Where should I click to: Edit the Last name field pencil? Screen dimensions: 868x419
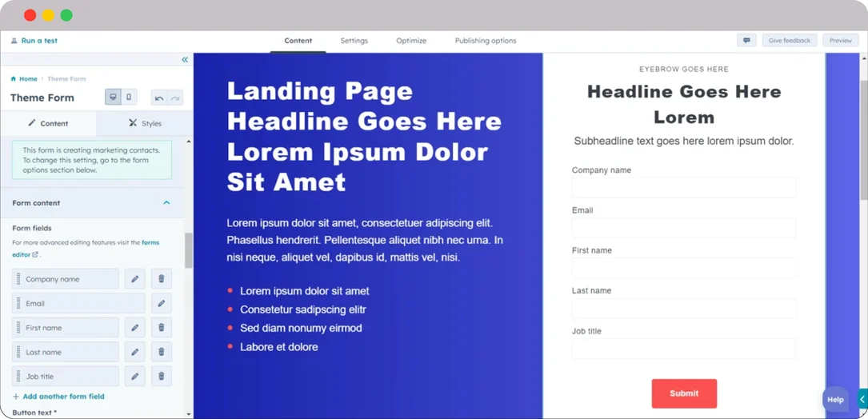tap(134, 352)
